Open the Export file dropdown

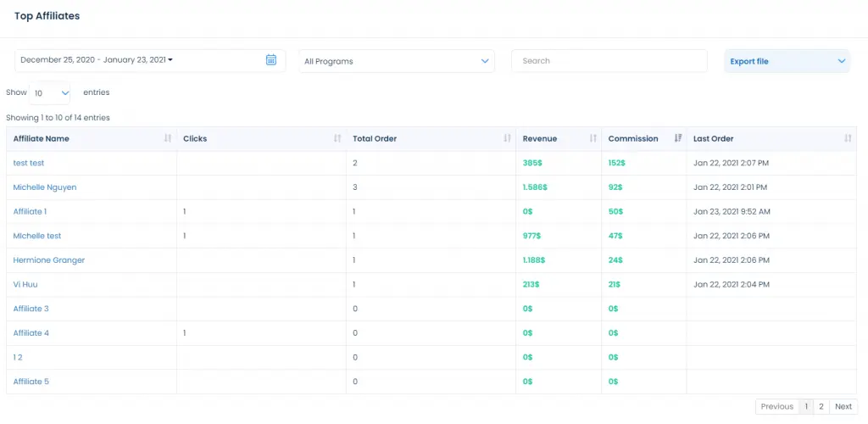click(787, 61)
